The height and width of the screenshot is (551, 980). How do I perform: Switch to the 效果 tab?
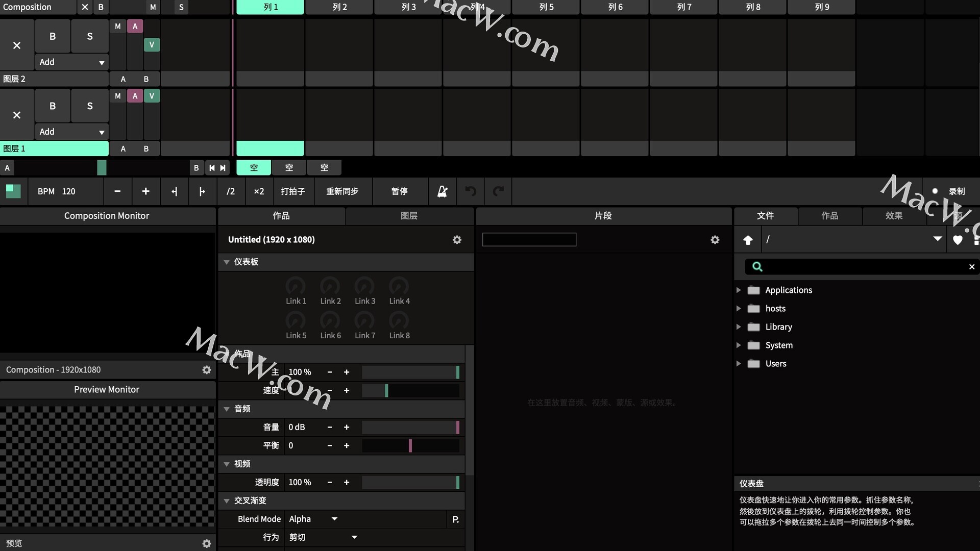coord(893,216)
